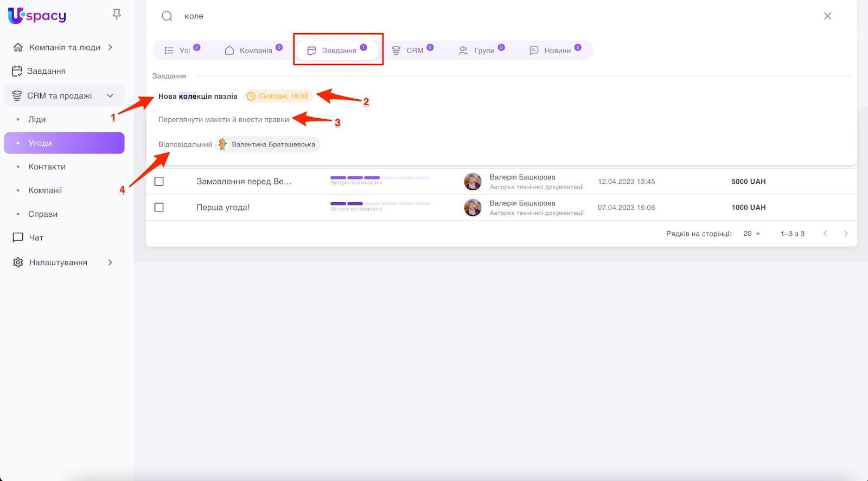The image size is (868, 481).
Task: Click the Uspacy logo
Action: tap(37, 15)
